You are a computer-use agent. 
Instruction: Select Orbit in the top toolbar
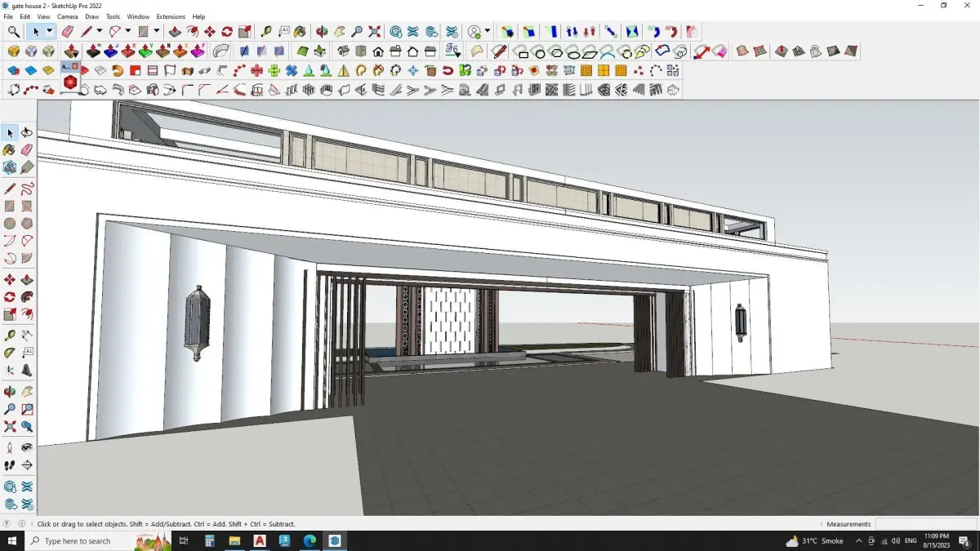click(x=322, y=32)
